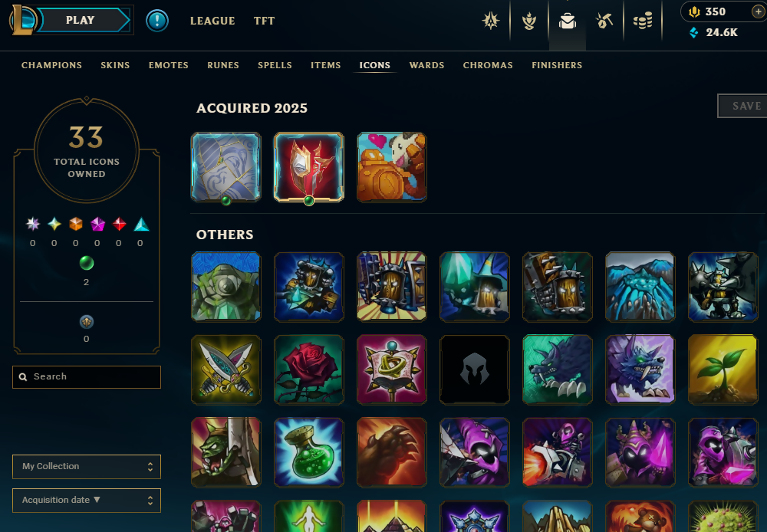Click the icon Search field

coord(87,377)
